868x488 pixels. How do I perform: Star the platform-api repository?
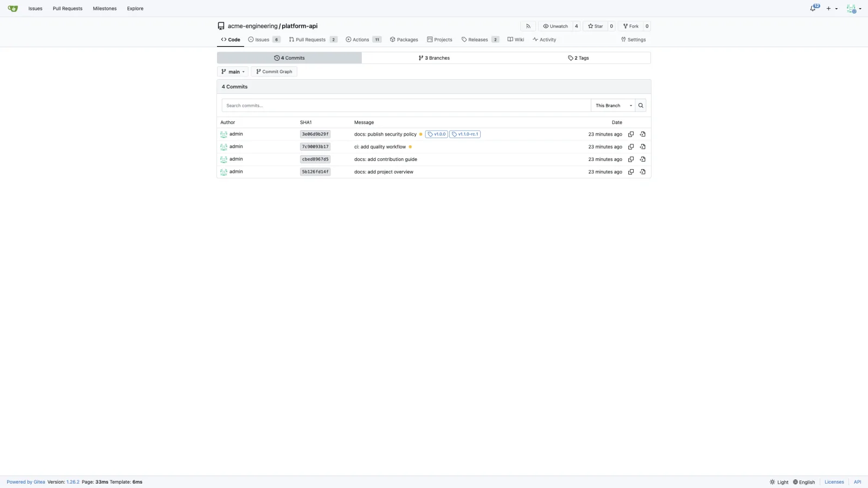tap(595, 26)
